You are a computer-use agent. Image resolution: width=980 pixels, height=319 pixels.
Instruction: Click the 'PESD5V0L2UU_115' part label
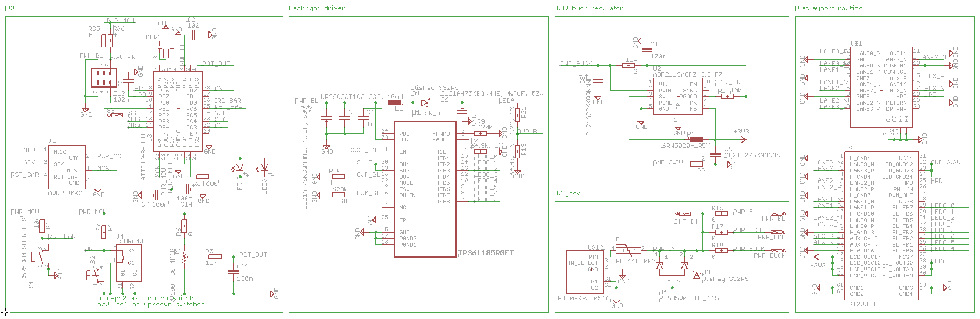689,298
